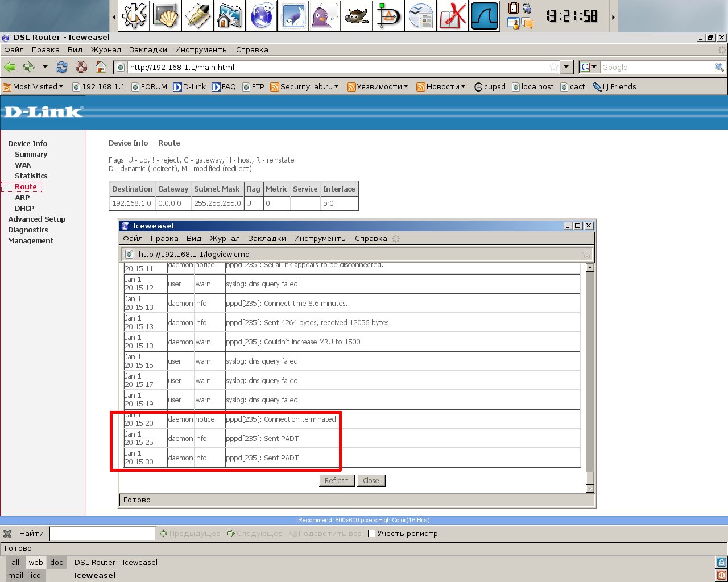Click the Refresh button below the log
Viewport: 728px width, 582px height.
click(x=336, y=481)
